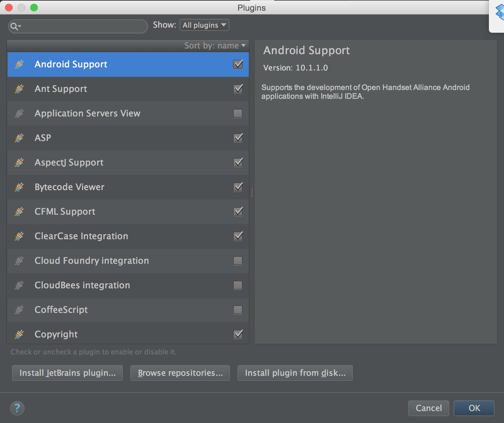Click the Bytecode Viewer plugin icon
The height and width of the screenshot is (423, 504).
(19, 187)
